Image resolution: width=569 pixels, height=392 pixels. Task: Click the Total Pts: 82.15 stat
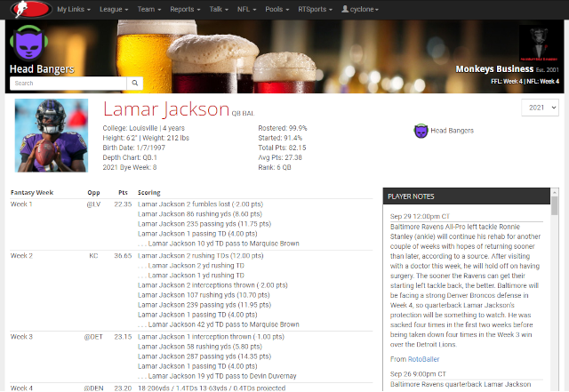283,148
